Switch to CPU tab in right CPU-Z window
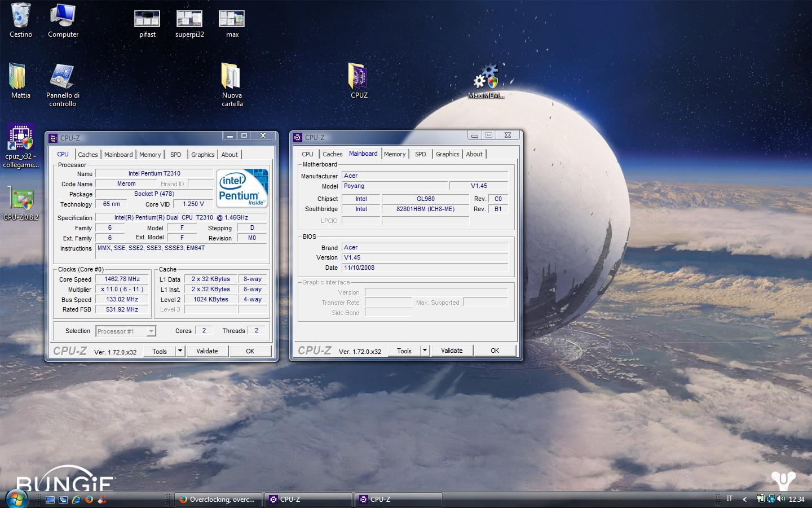The height and width of the screenshot is (508, 812). pos(307,154)
